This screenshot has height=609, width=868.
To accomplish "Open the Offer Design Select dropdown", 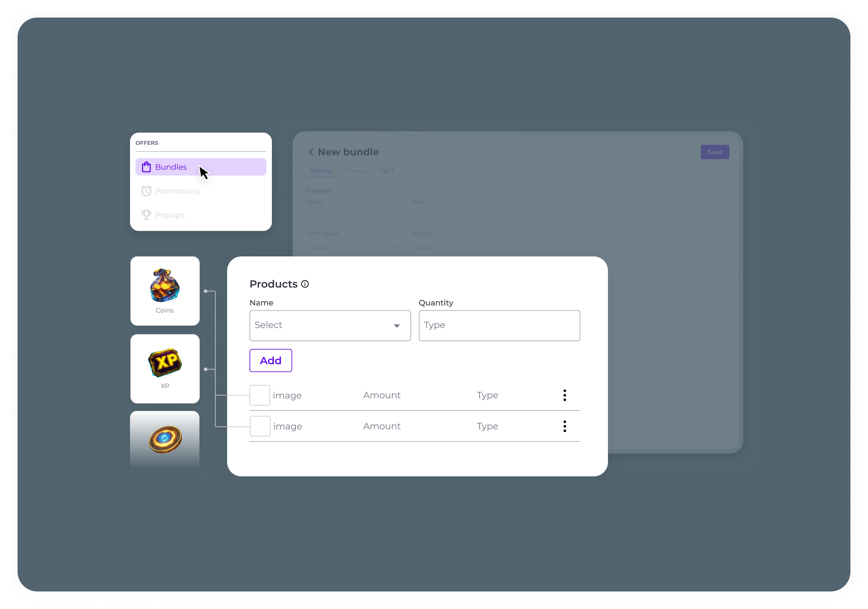I will coord(356,247).
